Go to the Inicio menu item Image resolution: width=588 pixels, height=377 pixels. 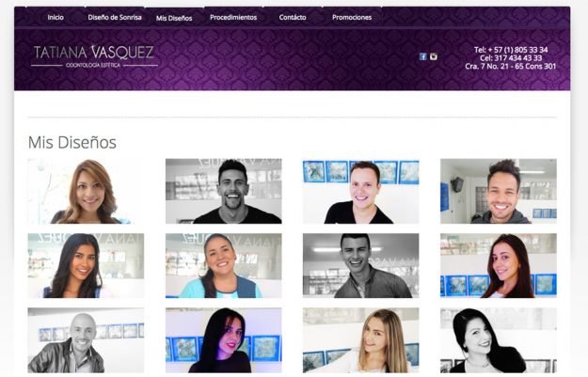tap(56, 17)
